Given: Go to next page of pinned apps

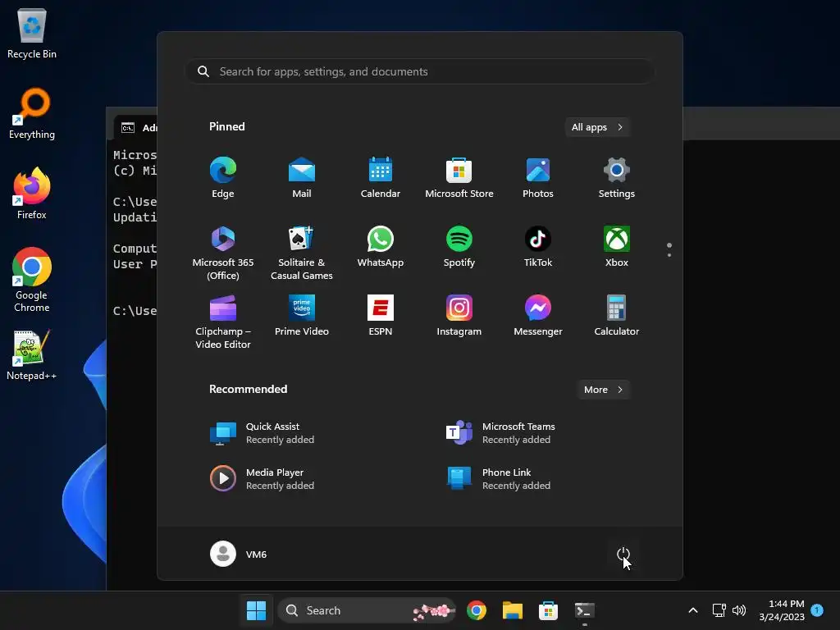Looking at the screenshot, I should click(669, 254).
